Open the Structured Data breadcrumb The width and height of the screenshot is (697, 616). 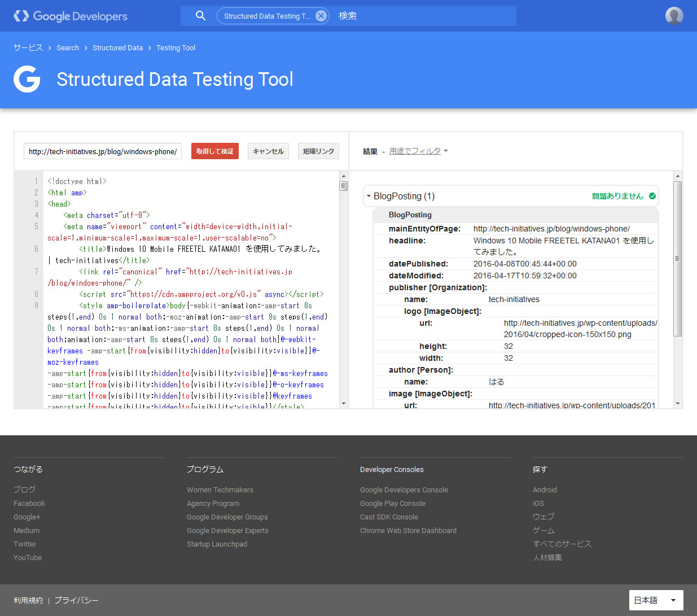point(117,48)
